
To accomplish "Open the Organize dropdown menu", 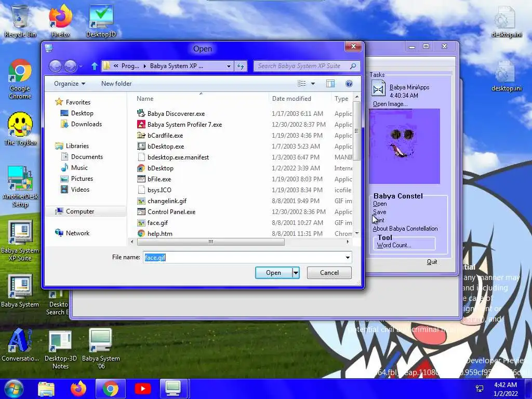I will pyautogui.click(x=70, y=84).
